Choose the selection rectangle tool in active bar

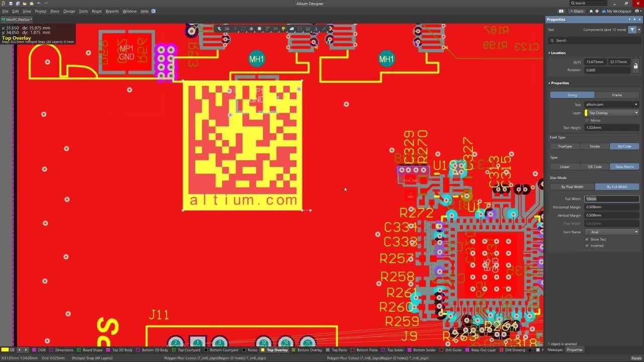244,29
